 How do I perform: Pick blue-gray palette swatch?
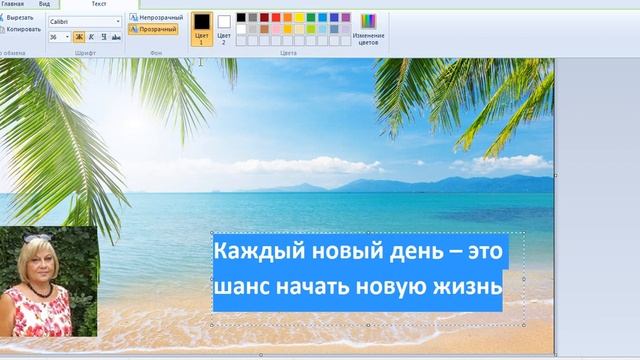[x=334, y=29]
